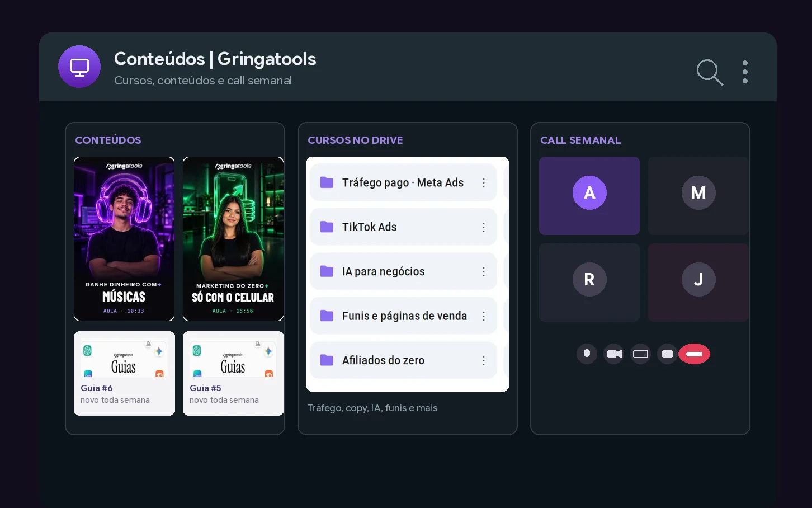This screenshot has width=812, height=508.
Task: Click the screen share button in the call controls
Action: pyautogui.click(x=640, y=354)
